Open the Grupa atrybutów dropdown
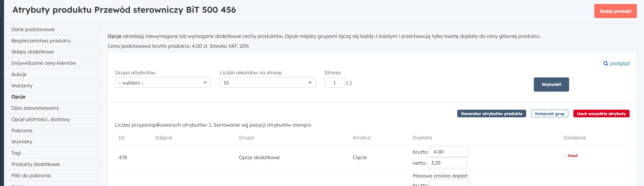 (x=163, y=83)
